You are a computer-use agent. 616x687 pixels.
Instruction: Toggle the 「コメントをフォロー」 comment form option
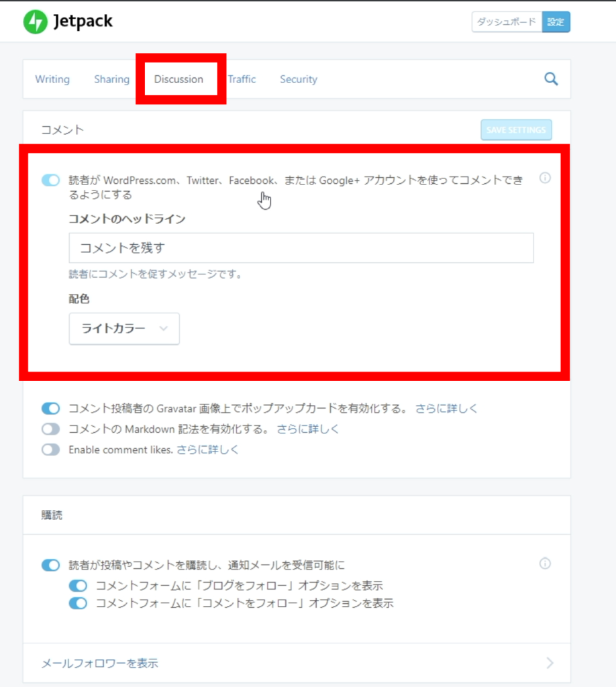coord(78,603)
